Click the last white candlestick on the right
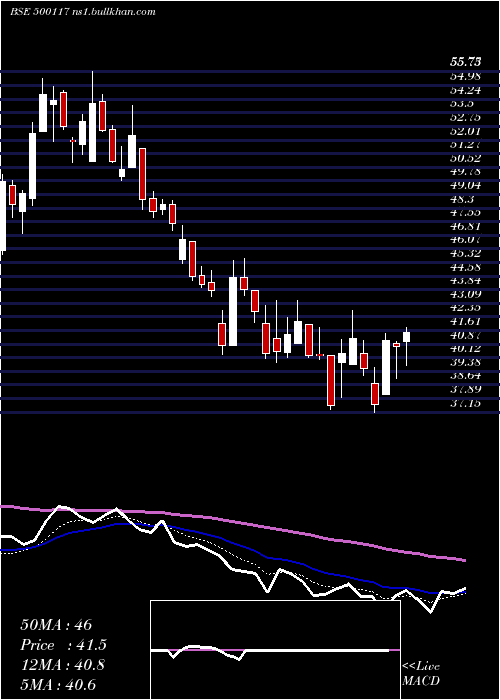This screenshot has width=500, height=700. pyautogui.click(x=406, y=337)
